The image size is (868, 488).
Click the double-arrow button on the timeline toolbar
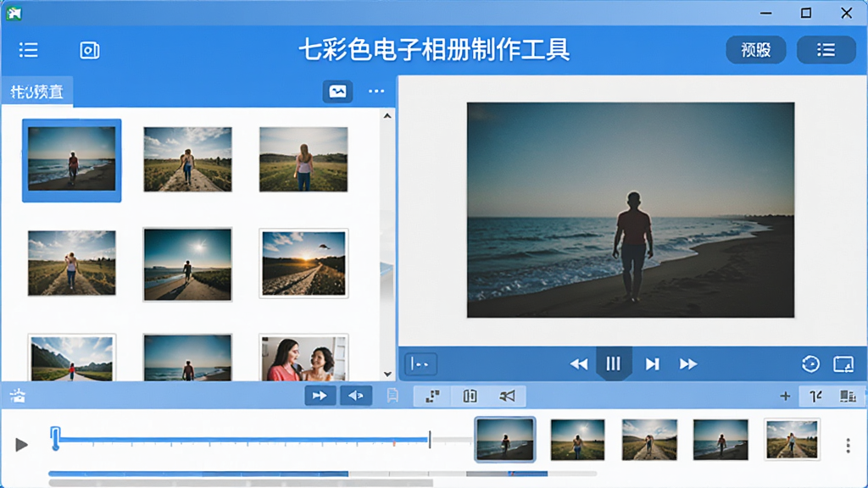tap(320, 396)
